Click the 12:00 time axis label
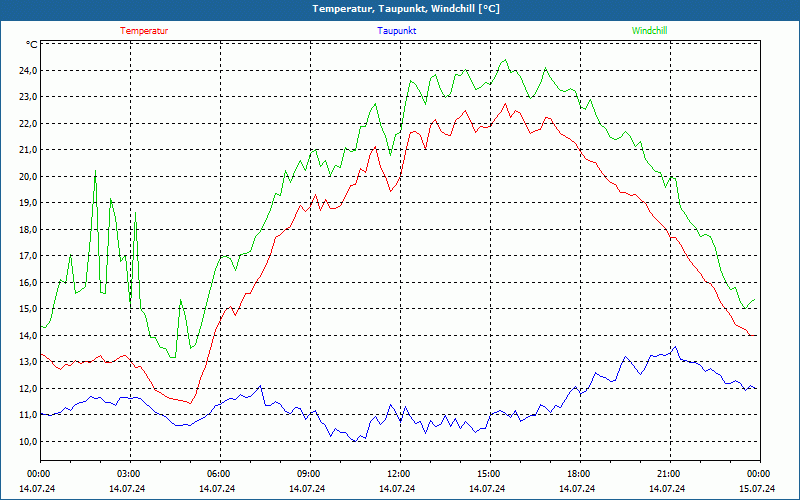This screenshot has height=500, width=800. pos(398,474)
